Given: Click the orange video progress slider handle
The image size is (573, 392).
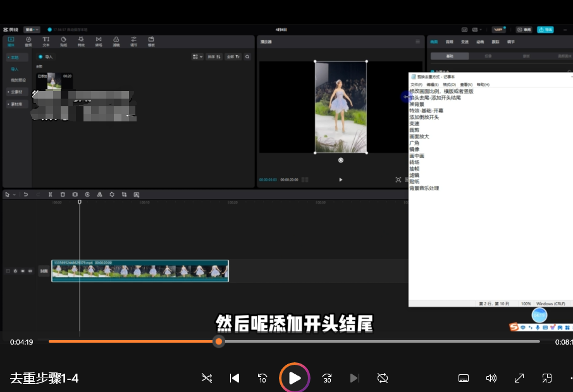Looking at the screenshot, I should click(x=218, y=341).
